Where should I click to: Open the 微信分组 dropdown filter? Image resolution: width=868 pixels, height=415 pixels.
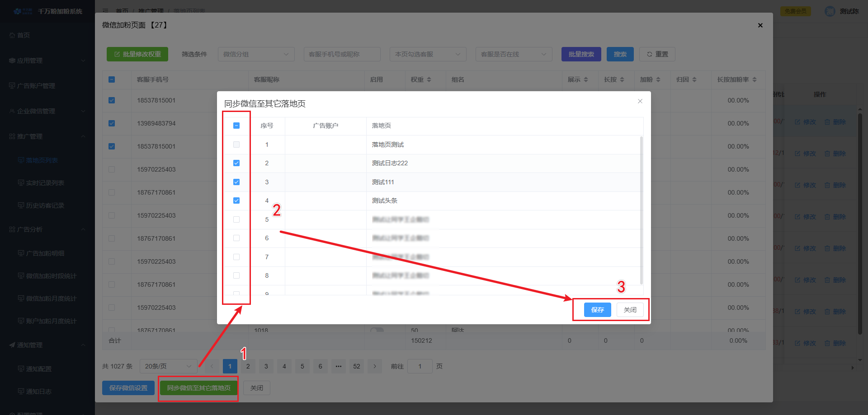point(256,54)
